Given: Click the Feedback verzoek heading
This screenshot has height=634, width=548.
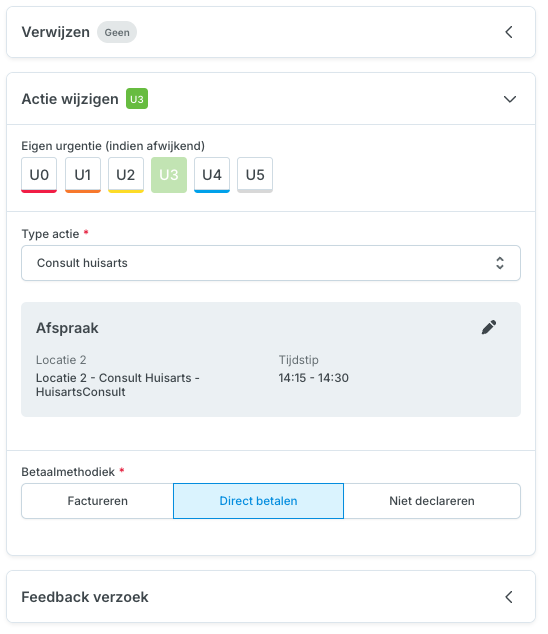Looking at the screenshot, I should (x=85, y=597).
